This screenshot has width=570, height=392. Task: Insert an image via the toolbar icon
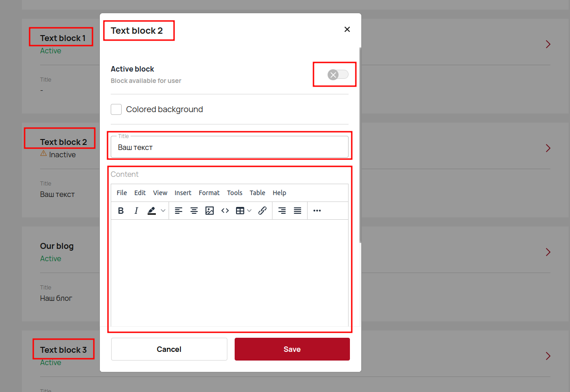click(x=210, y=211)
